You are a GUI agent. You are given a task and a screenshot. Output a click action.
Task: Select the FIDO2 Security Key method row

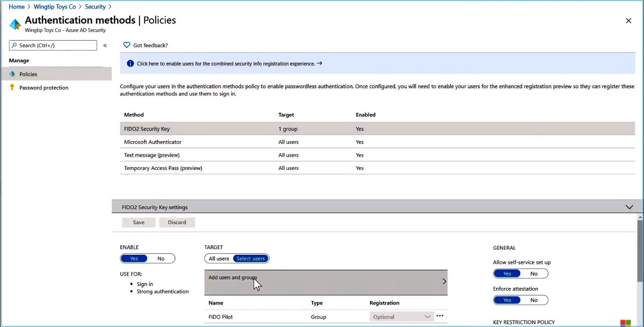[x=378, y=129]
